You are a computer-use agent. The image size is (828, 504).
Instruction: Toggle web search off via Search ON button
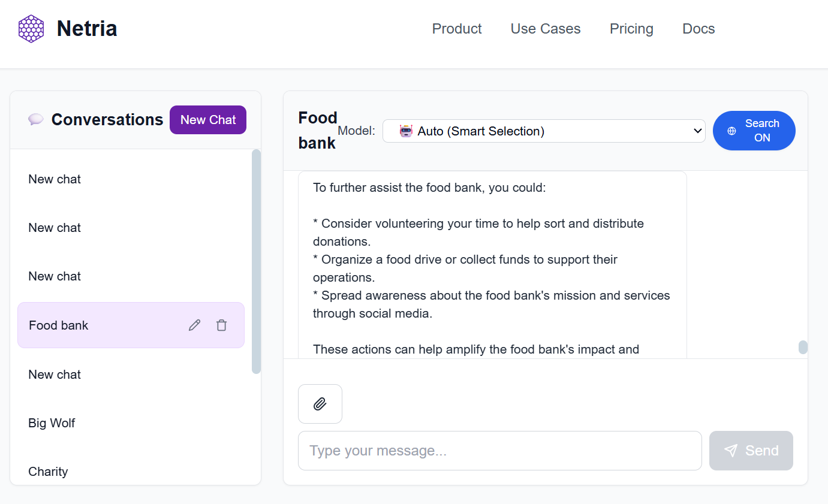click(754, 131)
